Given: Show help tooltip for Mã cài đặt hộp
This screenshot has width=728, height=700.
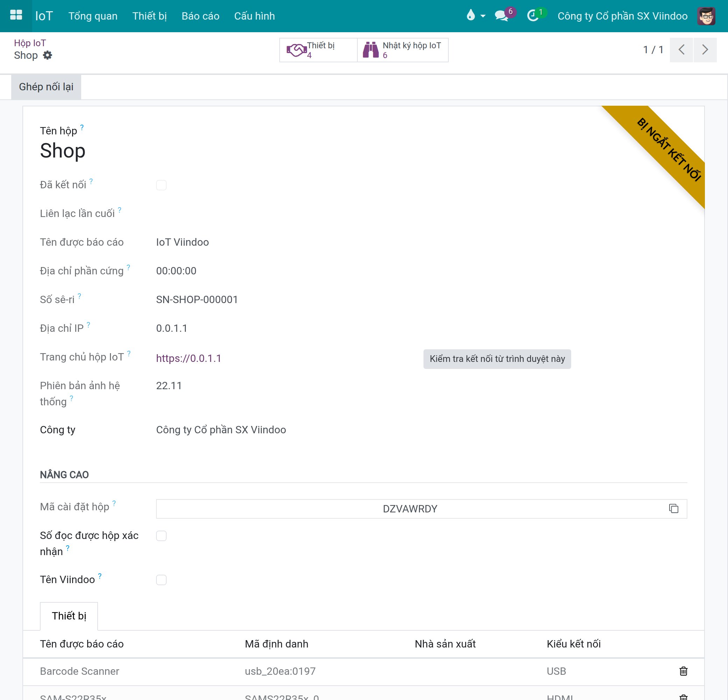Looking at the screenshot, I should coord(114,503).
